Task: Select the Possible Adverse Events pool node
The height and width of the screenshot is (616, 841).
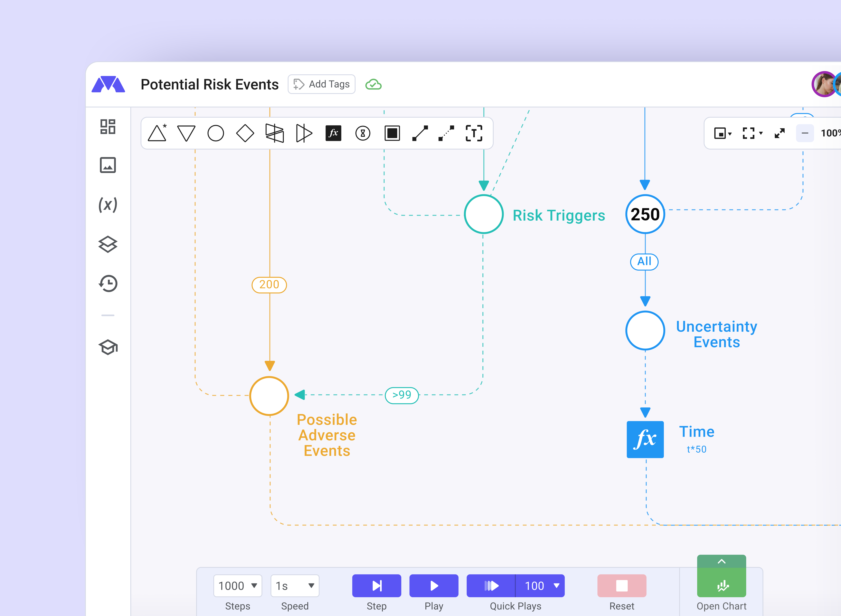Action: pos(269,396)
